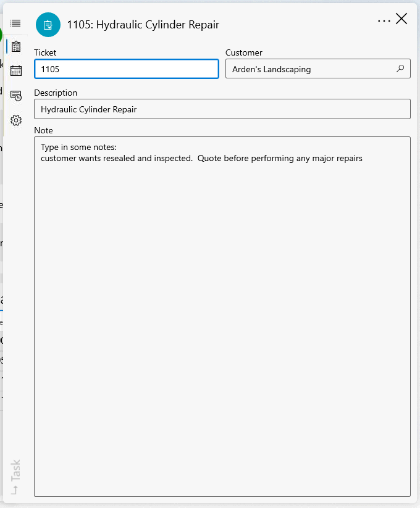Open settings via the gear icon
The height and width of the screenshot is (508, 420).
pyautogui.click(x=16, y=120)
